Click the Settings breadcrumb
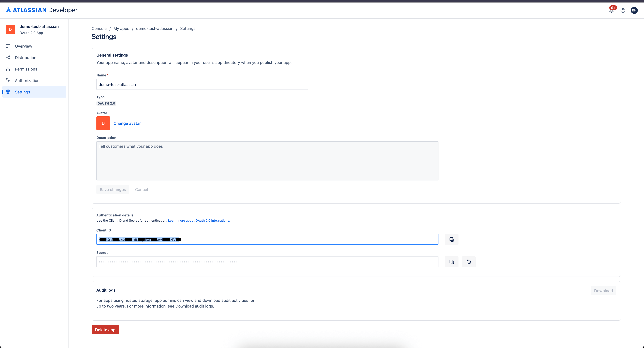This screenshot has width=644, height=348. tap(188, 28)
